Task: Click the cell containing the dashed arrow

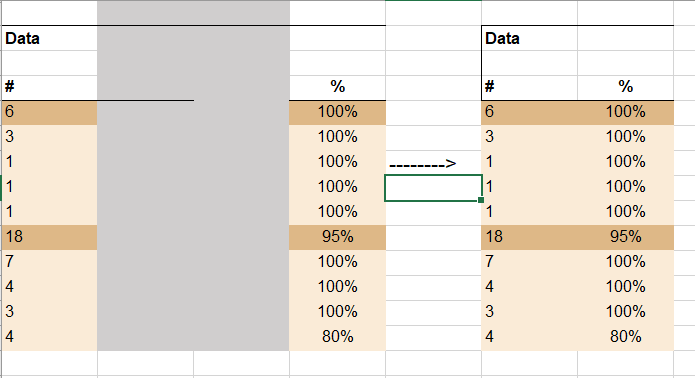Action: pyautogui.click(x=433, y=163)
